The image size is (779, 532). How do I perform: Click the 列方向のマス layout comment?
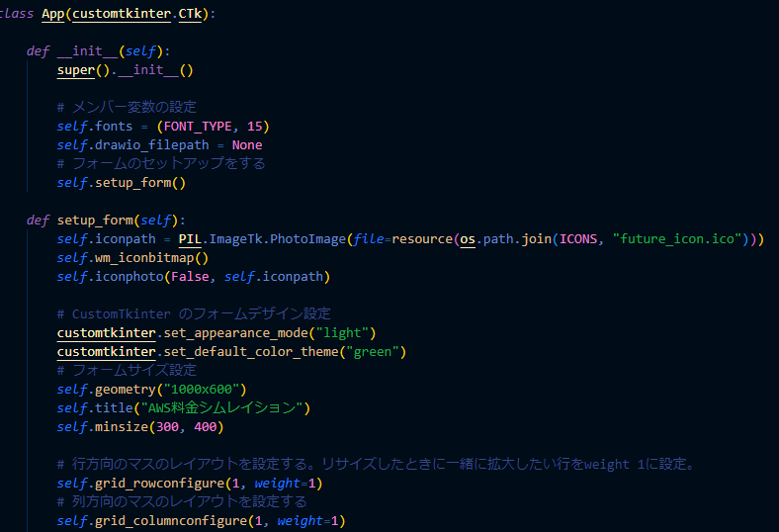pos(182,501)
